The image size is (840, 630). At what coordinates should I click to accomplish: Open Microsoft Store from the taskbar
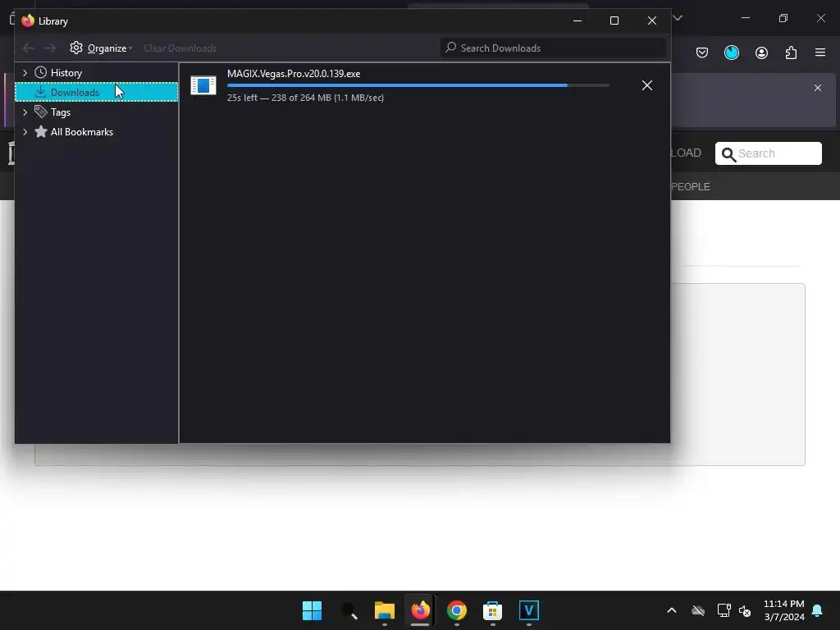(x=492, y=610)
